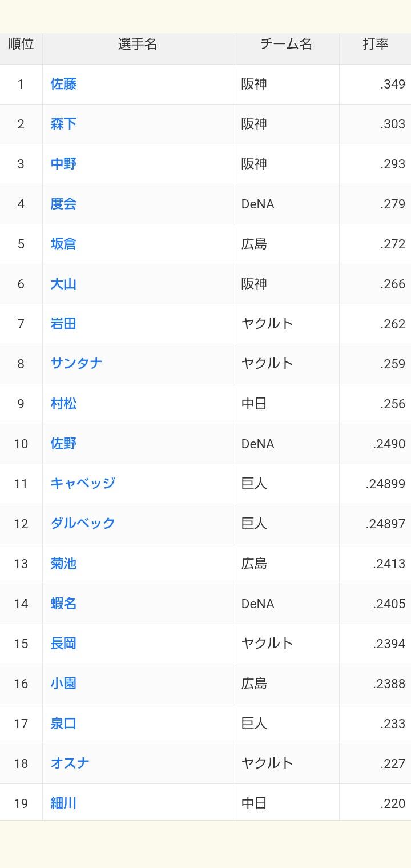This screenshot has height=868, width=411.
Task: Open player link 度会
Action: [63, 204]
